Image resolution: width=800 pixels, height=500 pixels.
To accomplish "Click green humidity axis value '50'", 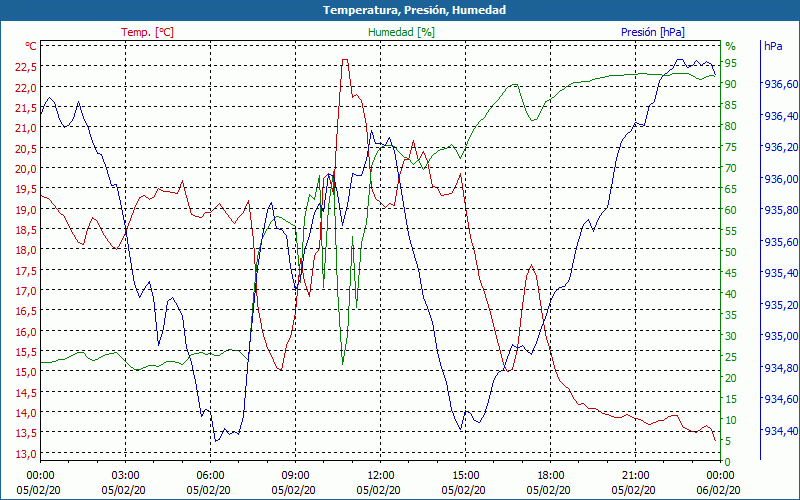I will (731, 252).
